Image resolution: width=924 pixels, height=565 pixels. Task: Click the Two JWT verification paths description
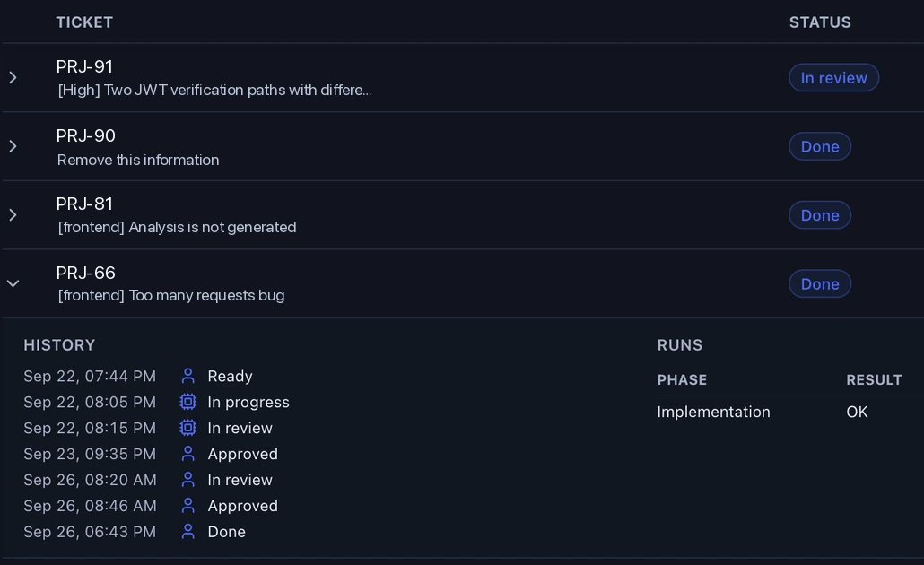click(x=214, y=91)
